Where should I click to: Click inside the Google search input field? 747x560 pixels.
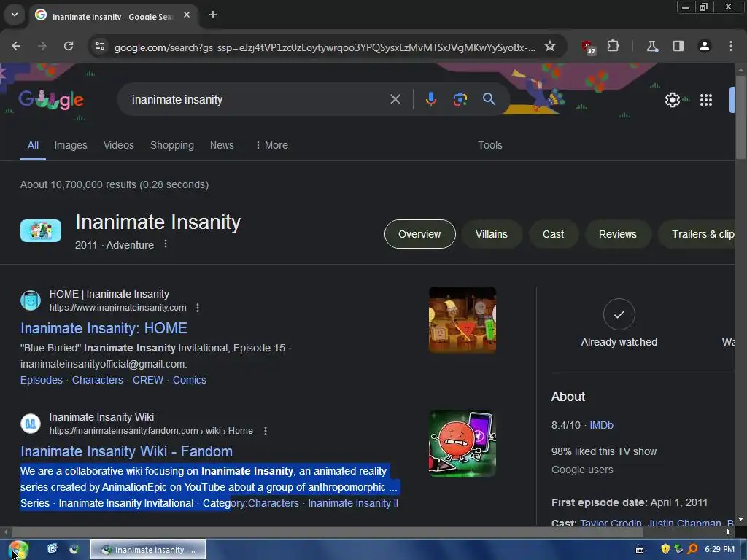pyautogui.click(x=258, y=99)
